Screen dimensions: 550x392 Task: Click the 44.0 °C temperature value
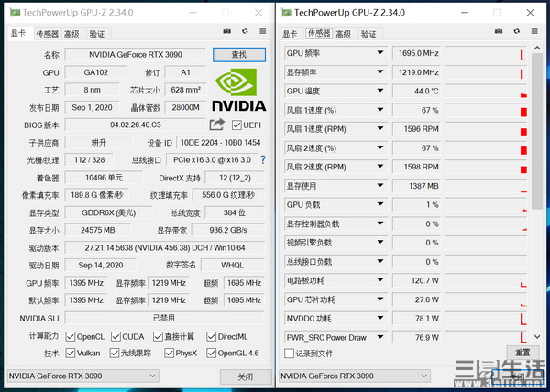click(x=416, y=91)
